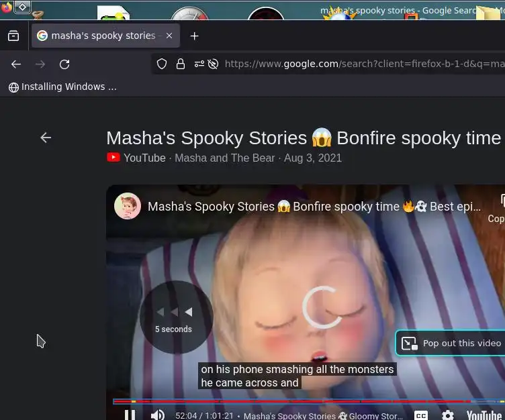This screenshot has width=505, height=420.
Task: Open the Firefox View tab-list icon
Action: [13, 36]
